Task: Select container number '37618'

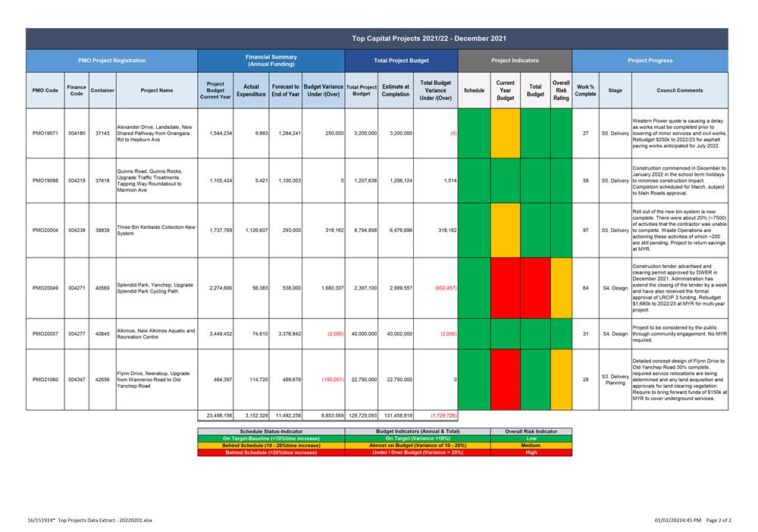Action: (102, 180)
